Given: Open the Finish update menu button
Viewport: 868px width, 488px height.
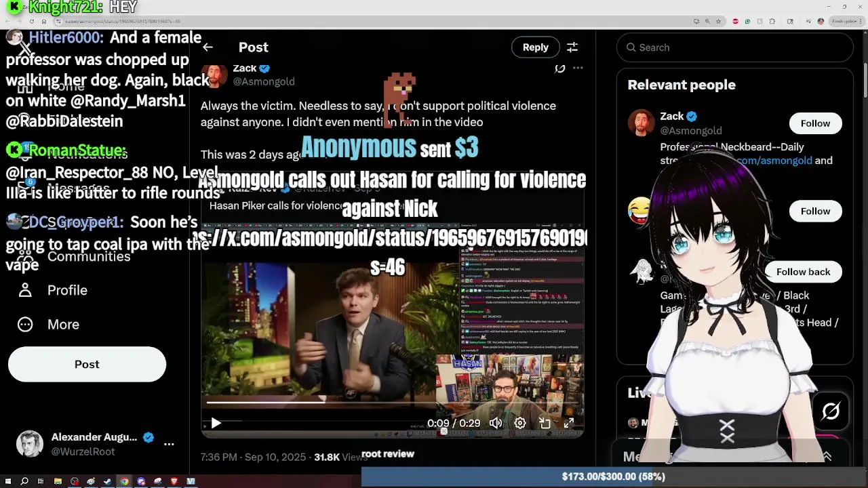Looking at the screenshot, I should click(x=847, y=22).
